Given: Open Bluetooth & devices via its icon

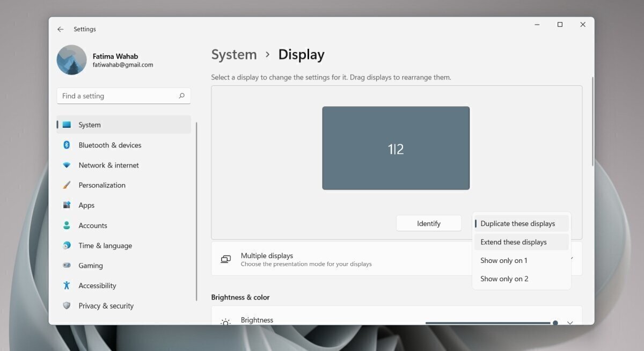Looking at the screenshot, I should (67, 145).
